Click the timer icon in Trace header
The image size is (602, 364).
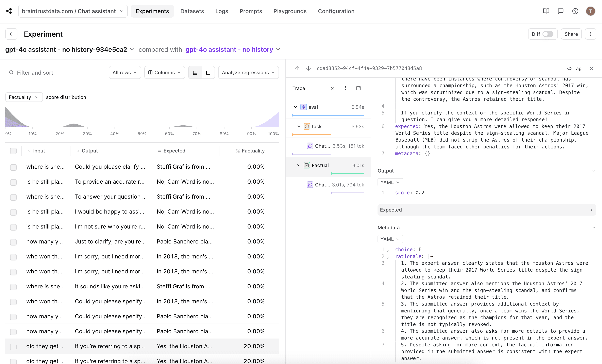point(332,88)
